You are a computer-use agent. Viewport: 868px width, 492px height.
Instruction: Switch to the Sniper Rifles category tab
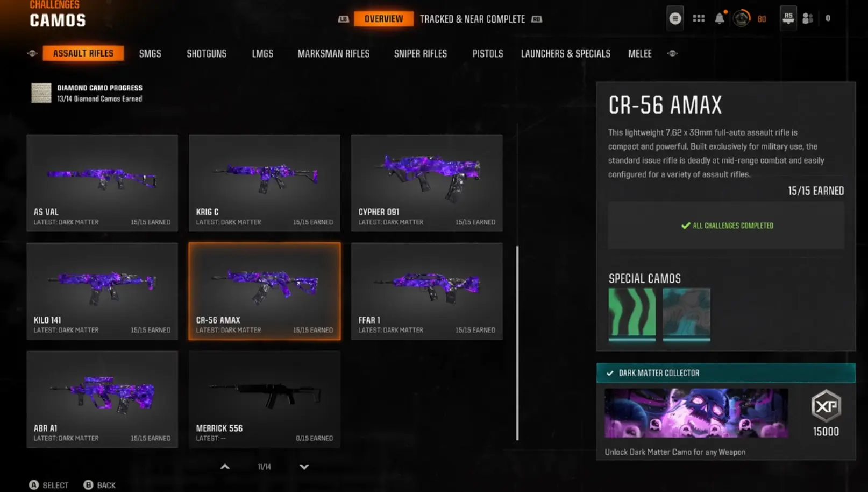click(x=421, y=53)
